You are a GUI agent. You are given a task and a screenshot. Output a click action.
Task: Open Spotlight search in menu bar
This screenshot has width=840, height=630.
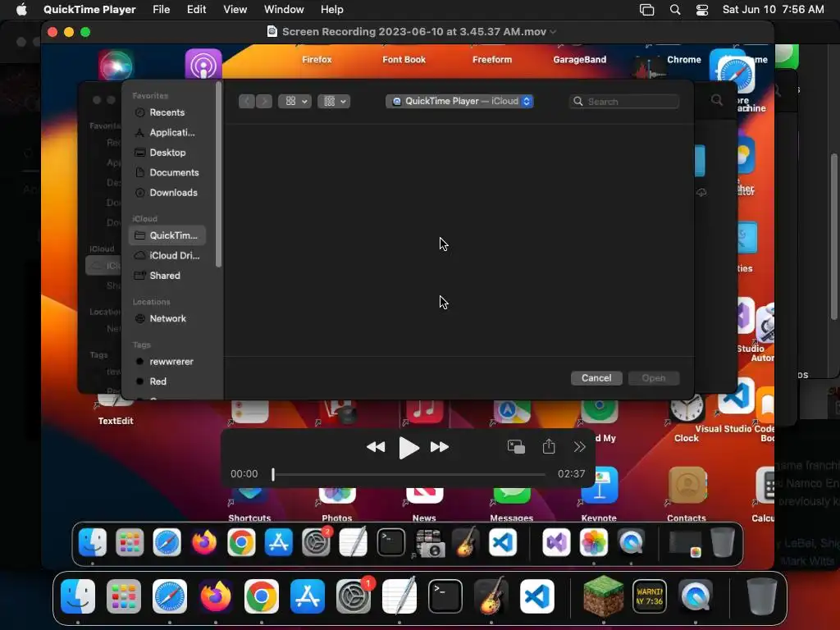(x=675, y=10)
